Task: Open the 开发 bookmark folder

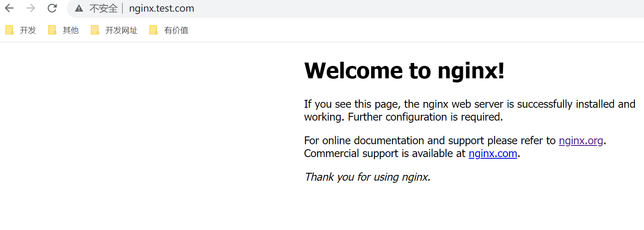Action: 21,30
